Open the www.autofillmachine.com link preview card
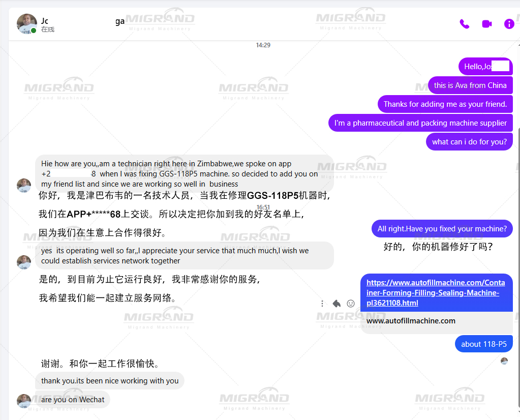The height and width of the screenshot is (420, 520). (437, 321)
